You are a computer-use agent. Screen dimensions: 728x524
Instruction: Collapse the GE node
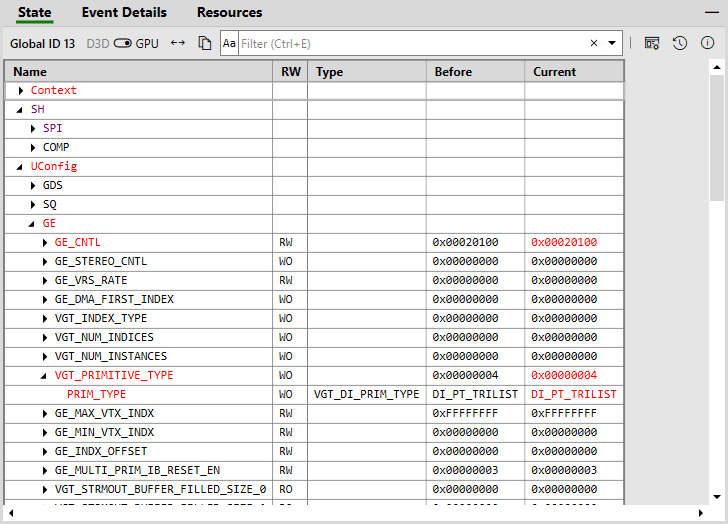point(32,224)
